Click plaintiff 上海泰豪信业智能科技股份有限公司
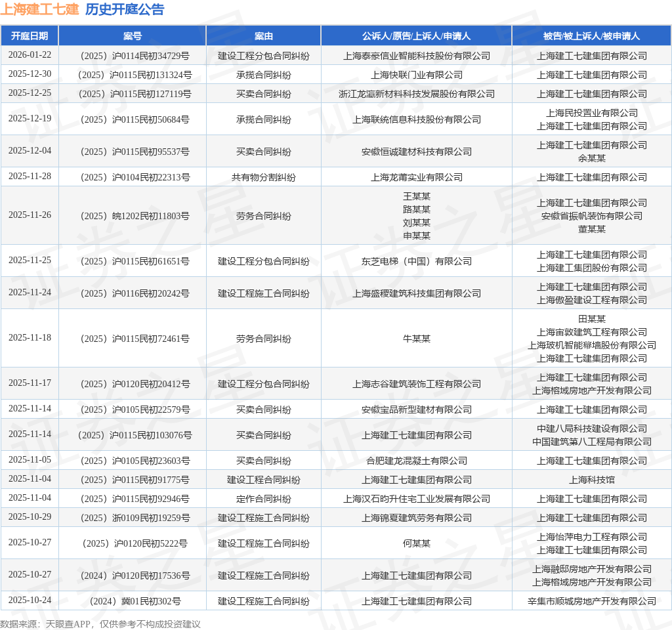672x630 pixels. coord(417,56)
